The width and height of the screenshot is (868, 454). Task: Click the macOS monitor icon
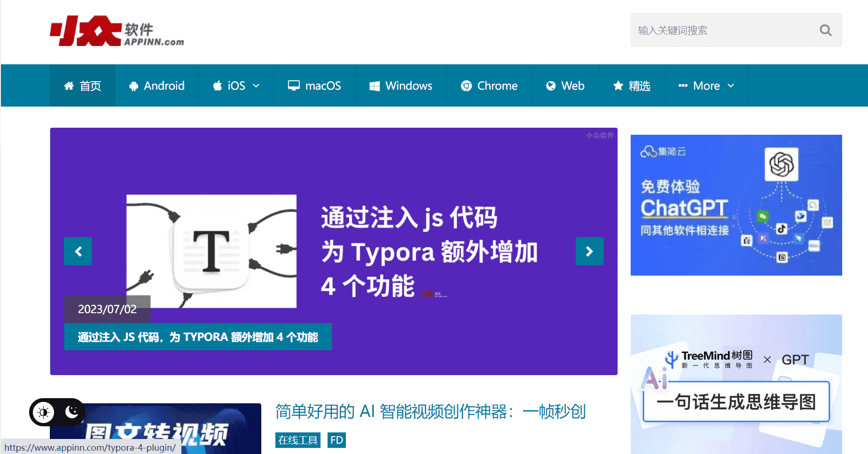pyautogui.click(x=294, y=86)
